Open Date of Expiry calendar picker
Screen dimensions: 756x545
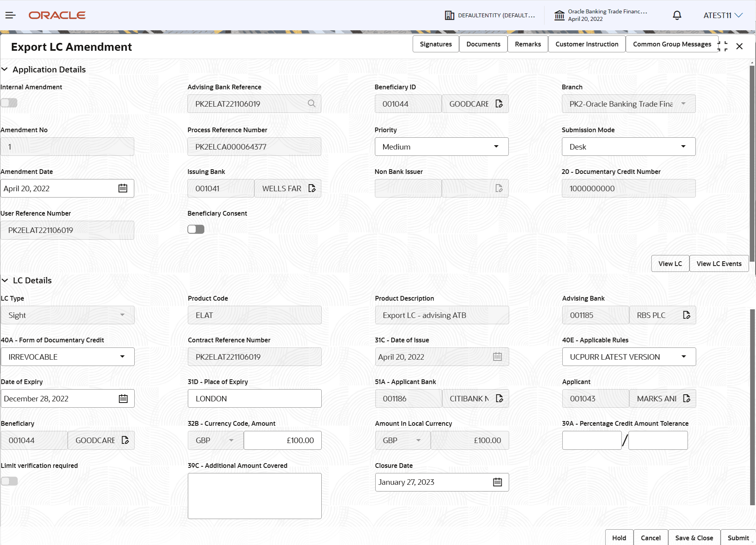[x=123, y=399]
